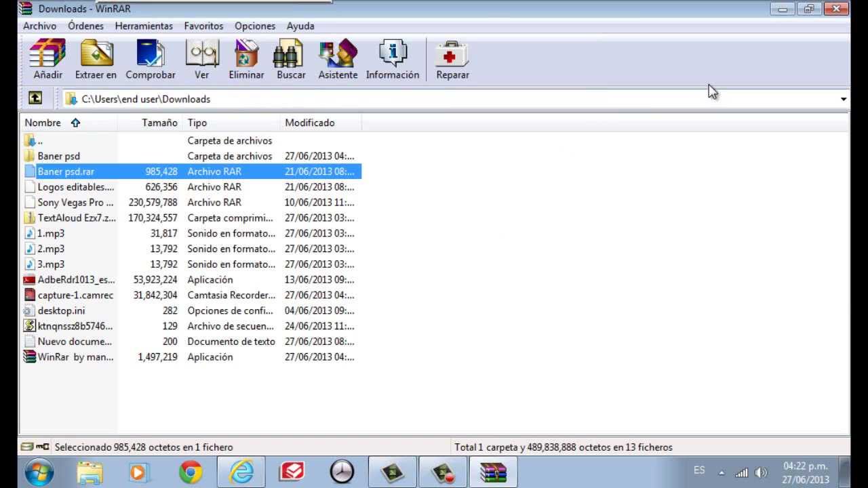Open the Órdenes menu
868x488 pixels.
tap(85, 26)
